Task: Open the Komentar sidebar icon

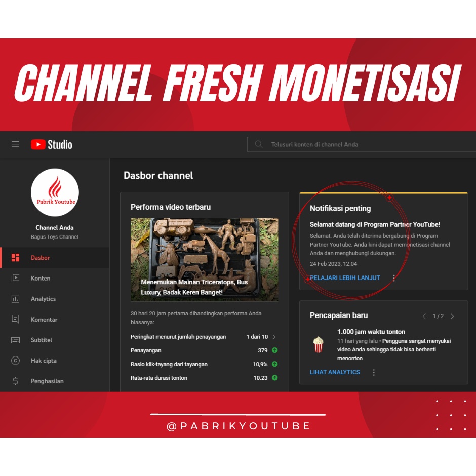Action: click(x=16, y=320)
